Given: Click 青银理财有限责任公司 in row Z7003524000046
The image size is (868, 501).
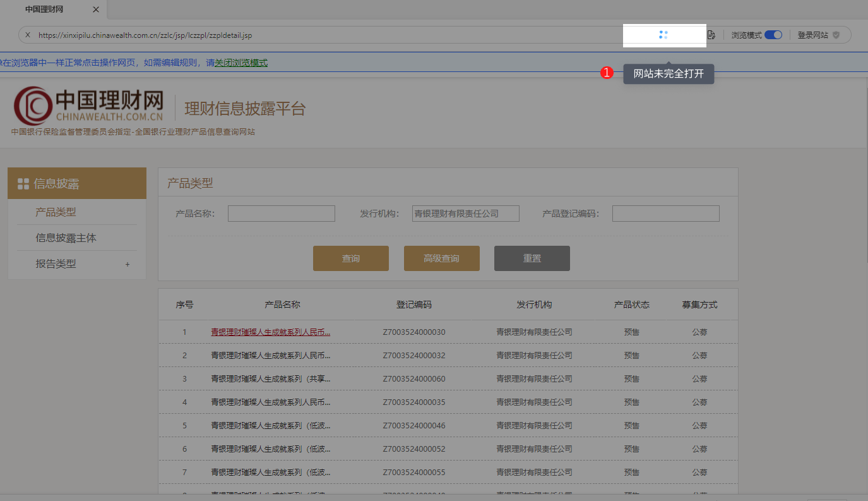Looking at the screenshot, I should pyautogui.click(x=534, y=425).
